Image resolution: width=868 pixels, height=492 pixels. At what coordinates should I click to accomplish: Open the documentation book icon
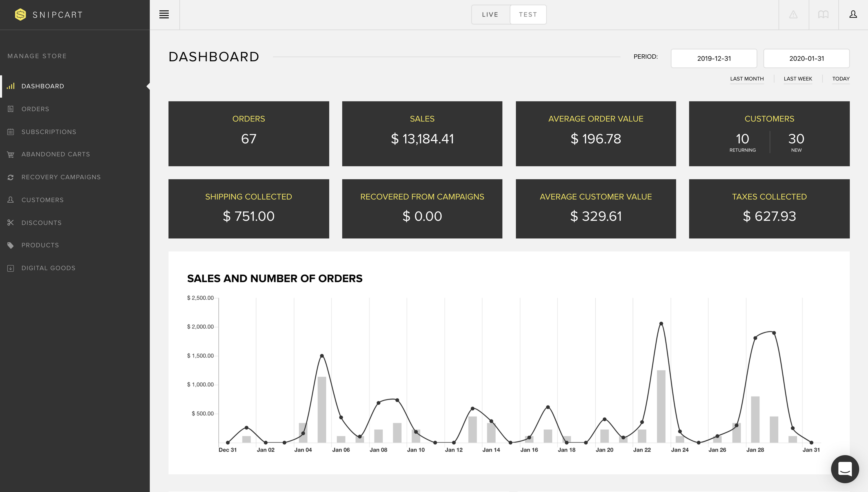823,14
